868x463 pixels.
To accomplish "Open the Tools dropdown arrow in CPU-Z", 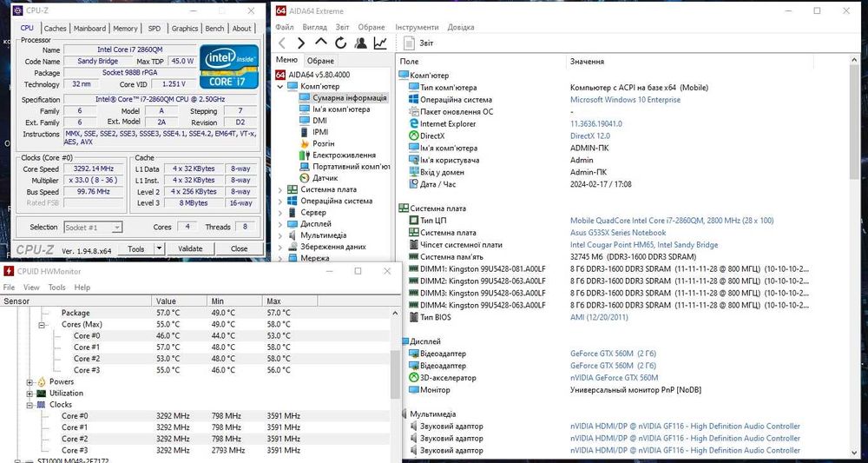I will point(159,249).
